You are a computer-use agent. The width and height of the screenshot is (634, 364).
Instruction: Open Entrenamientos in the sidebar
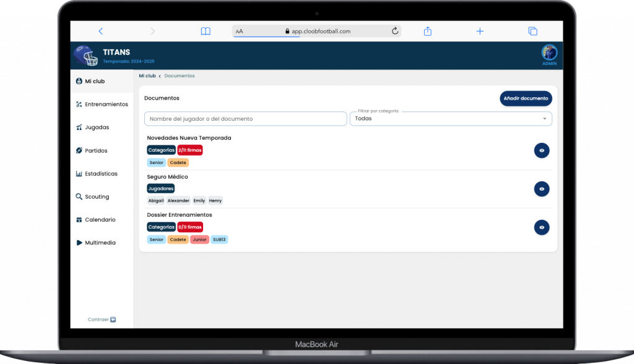pyautogui.click(x=106, y=104)
